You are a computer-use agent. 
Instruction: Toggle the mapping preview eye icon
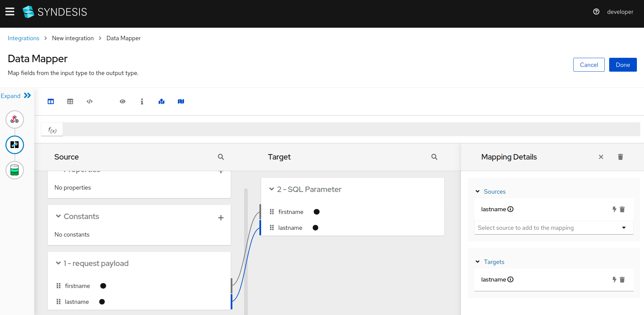tap(122, 101)
